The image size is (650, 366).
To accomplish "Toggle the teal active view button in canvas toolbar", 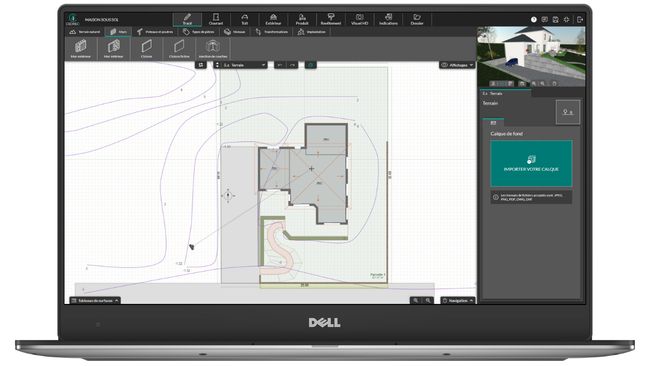I will pos(310,65).
